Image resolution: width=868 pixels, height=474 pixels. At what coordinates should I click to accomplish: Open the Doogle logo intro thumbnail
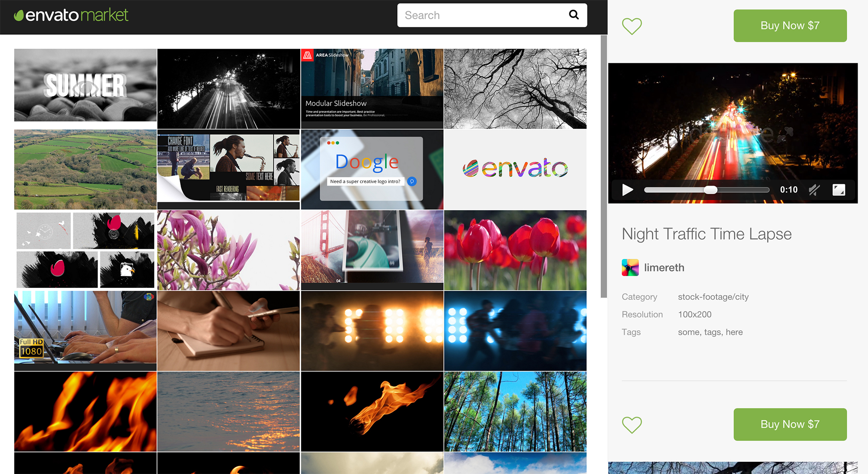(x=372, y=169)
